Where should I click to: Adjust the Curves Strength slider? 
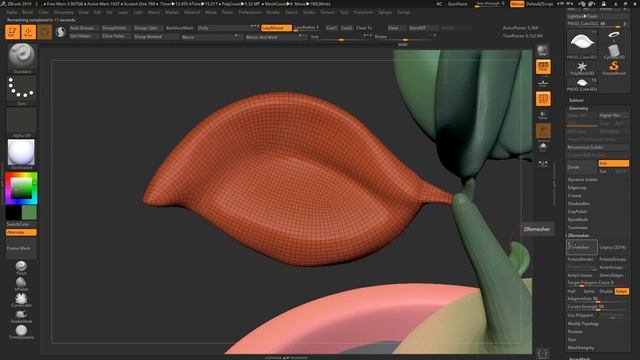point(598,307)
